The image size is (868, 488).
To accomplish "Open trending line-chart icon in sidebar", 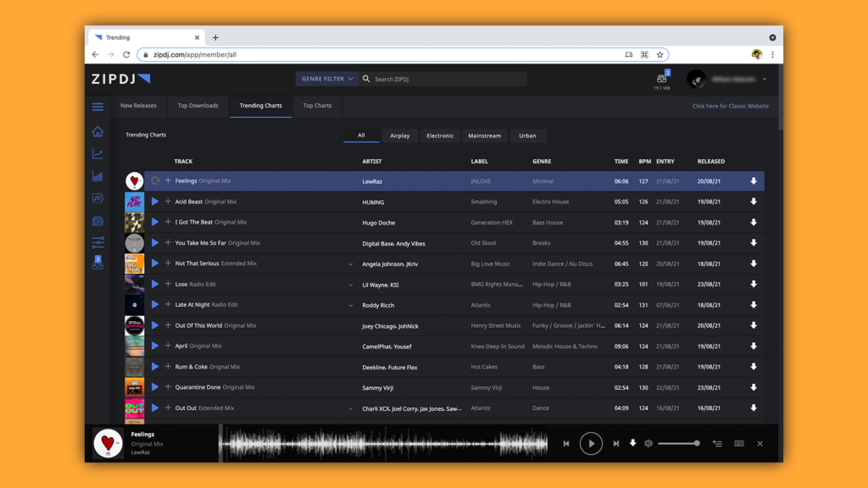I will coord(97,154).
